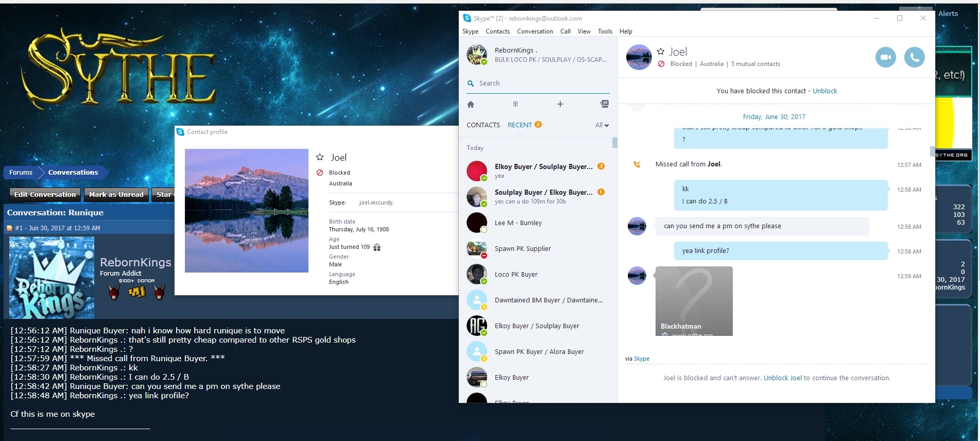Click the plus add contact icon
This screenshot has height=441, width=980.
coord(560,104)
